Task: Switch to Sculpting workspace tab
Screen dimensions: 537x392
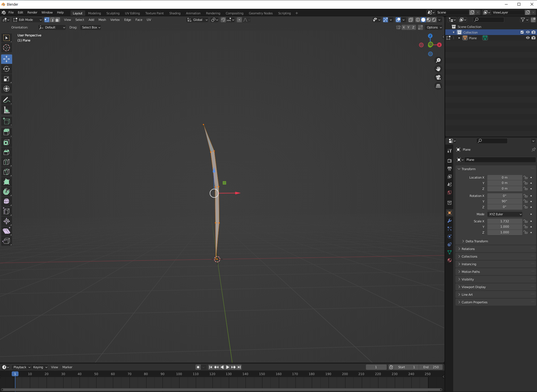Action: (x=113, y=13)
